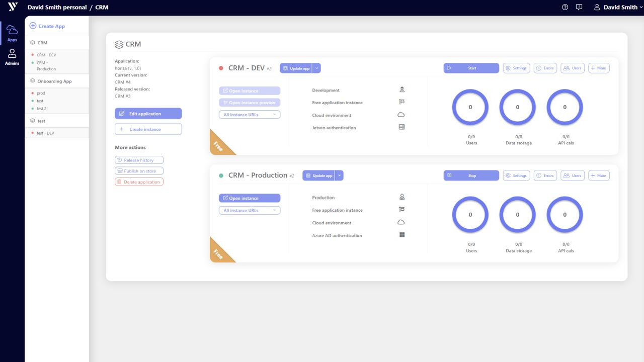Expand All instance URLs for CRM - Production
Screen dimensions: 644x362
coord(250,210)
